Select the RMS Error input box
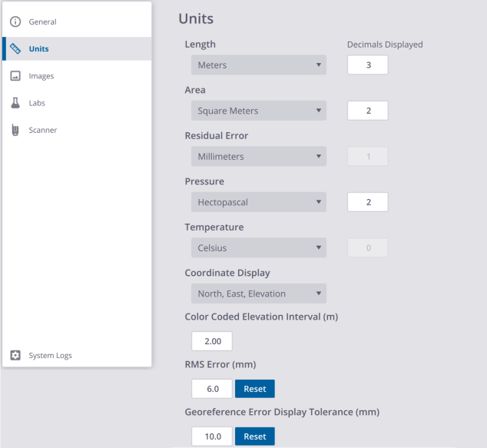The width and height of the screenshot is (487, 448). (212, 389)
